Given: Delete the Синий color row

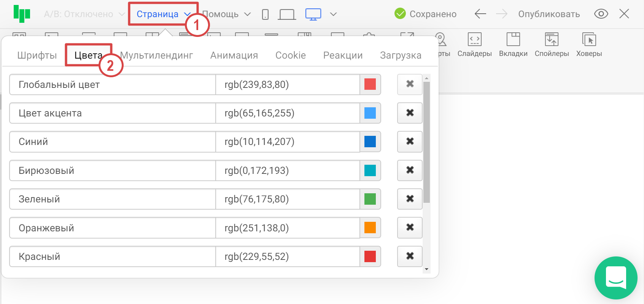Looking at the screenshot, I should pos(410,142).
